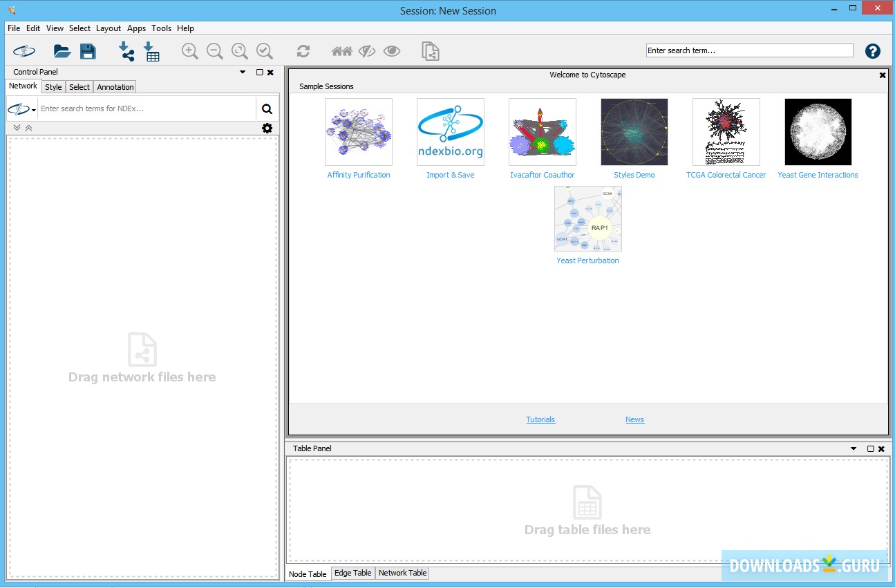
Task: Save the session with floppy disk icon
Action: [88, 51]
